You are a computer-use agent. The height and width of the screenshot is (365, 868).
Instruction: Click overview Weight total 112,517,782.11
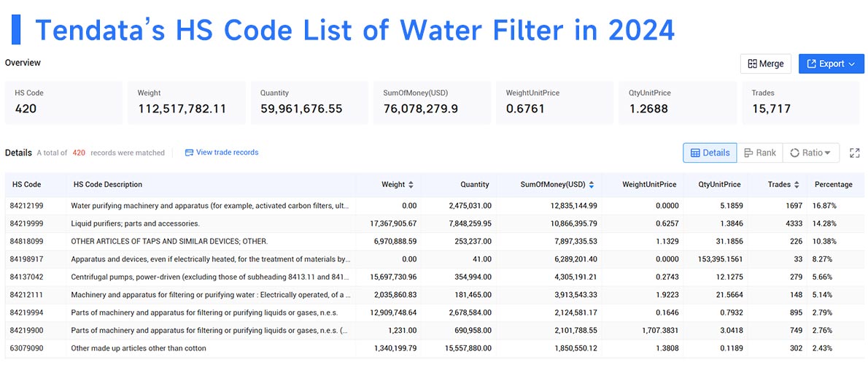point(182,109)
